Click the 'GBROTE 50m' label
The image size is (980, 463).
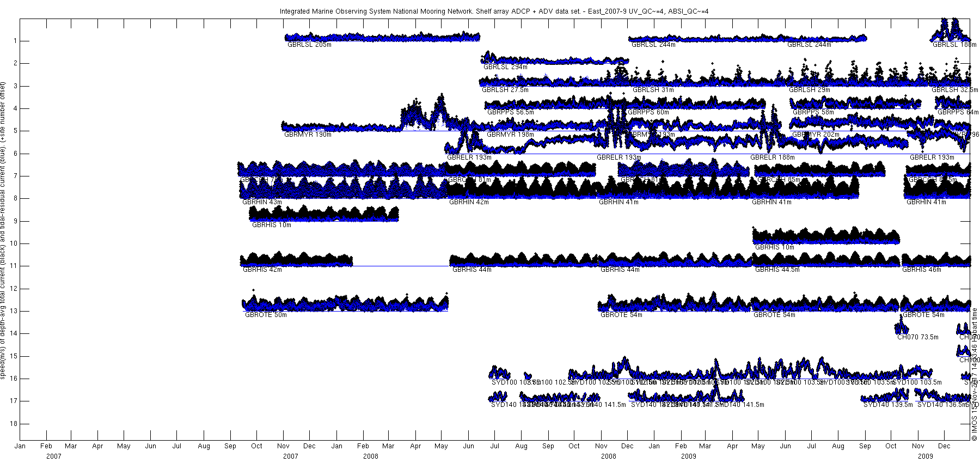point(266,315)
